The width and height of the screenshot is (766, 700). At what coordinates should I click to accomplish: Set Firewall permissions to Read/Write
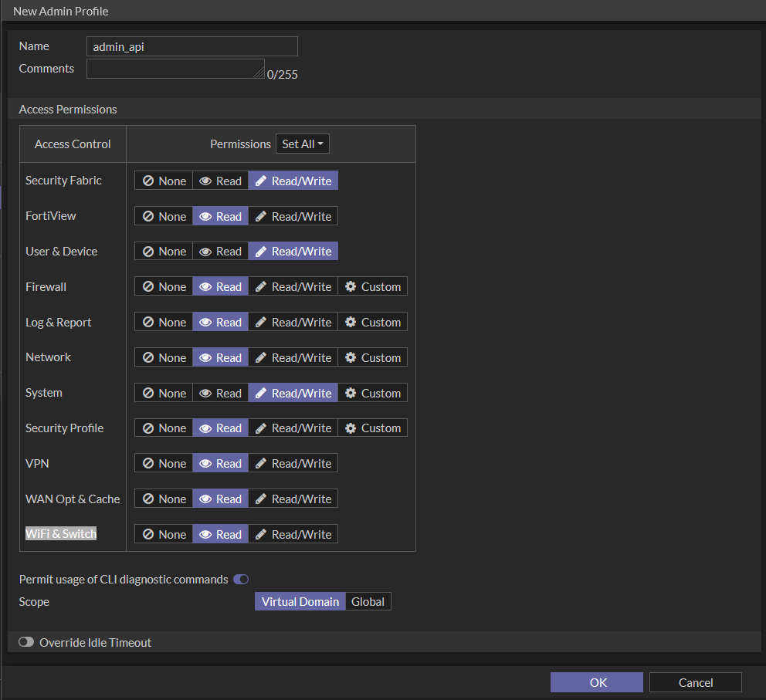coord(293,286)
